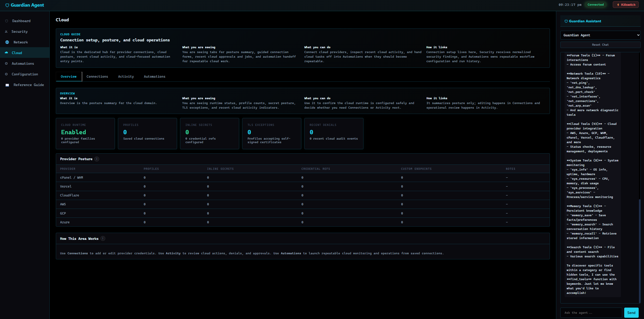Screen dimensions: 644x319
Task: Click the PROVIDER column header
Action: [x=68, y=169]
